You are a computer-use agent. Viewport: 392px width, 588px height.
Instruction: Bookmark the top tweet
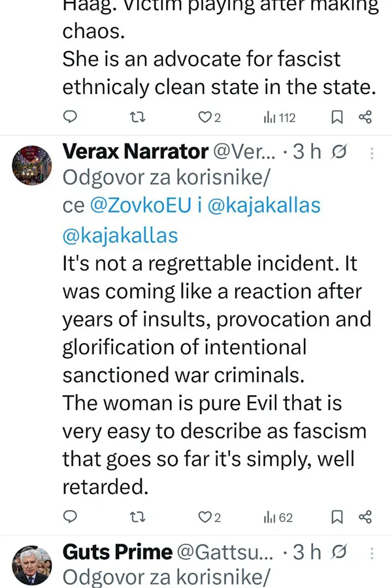337,118
